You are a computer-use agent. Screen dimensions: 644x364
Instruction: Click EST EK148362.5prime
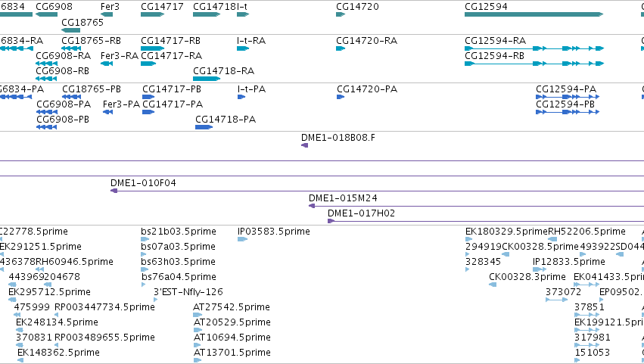pos(58,353)
